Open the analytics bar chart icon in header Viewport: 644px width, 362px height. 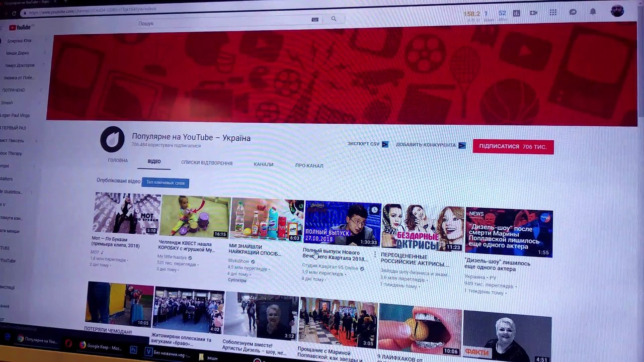(516, 13)
